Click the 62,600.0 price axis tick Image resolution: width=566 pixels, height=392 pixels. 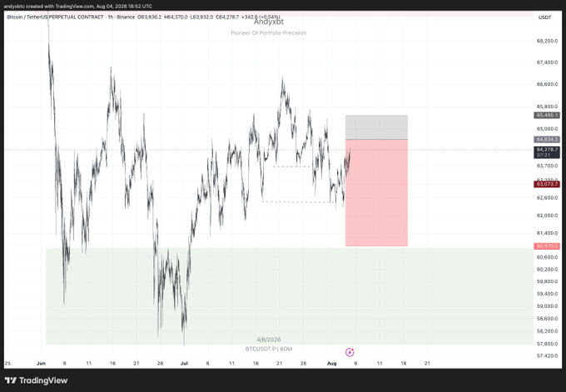(547, 198)
